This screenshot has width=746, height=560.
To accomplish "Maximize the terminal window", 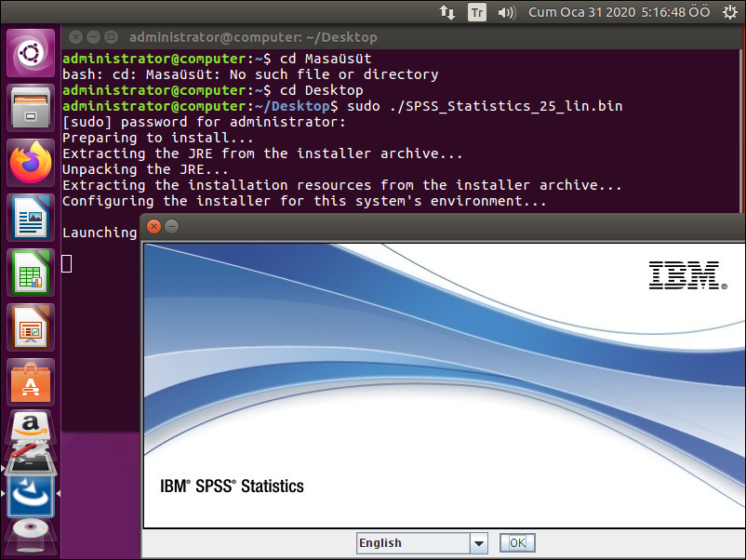I will pyautogui.click(x=111, y=36).
